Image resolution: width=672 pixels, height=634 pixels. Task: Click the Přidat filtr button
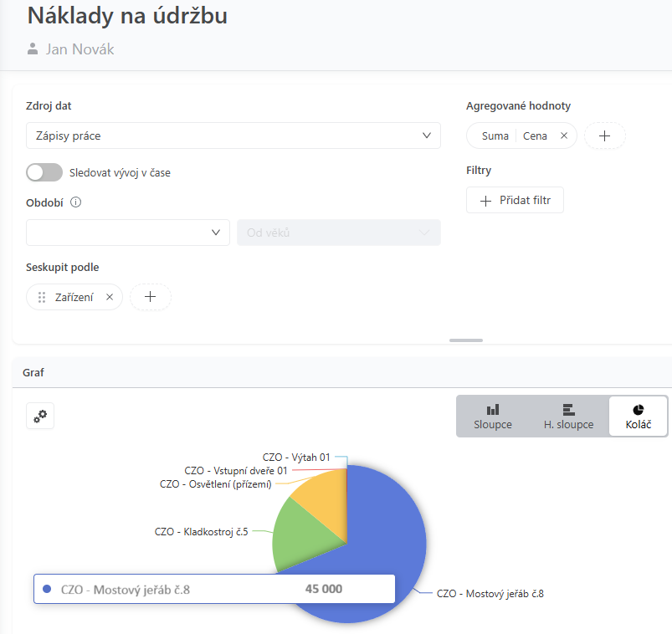pos(515,200)
